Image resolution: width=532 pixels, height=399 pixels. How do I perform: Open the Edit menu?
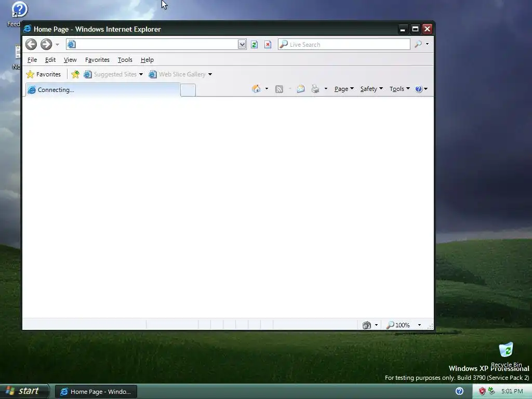point(50,60)
